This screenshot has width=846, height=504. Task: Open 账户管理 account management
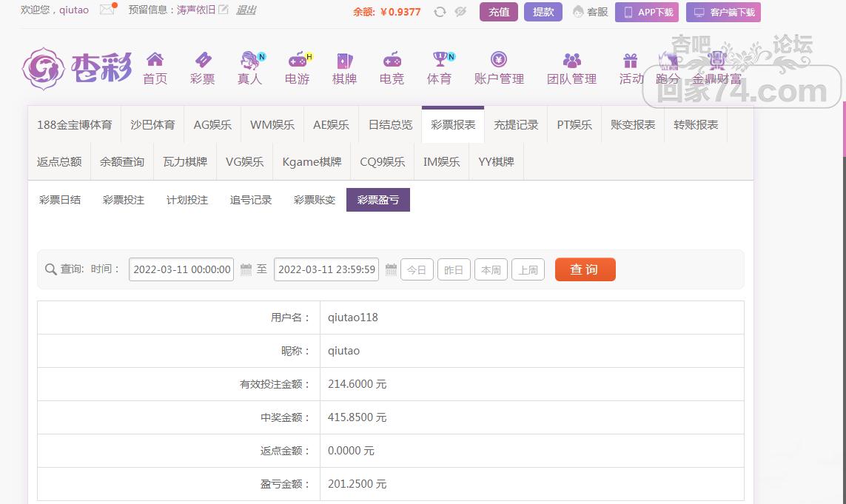point(499,60)
